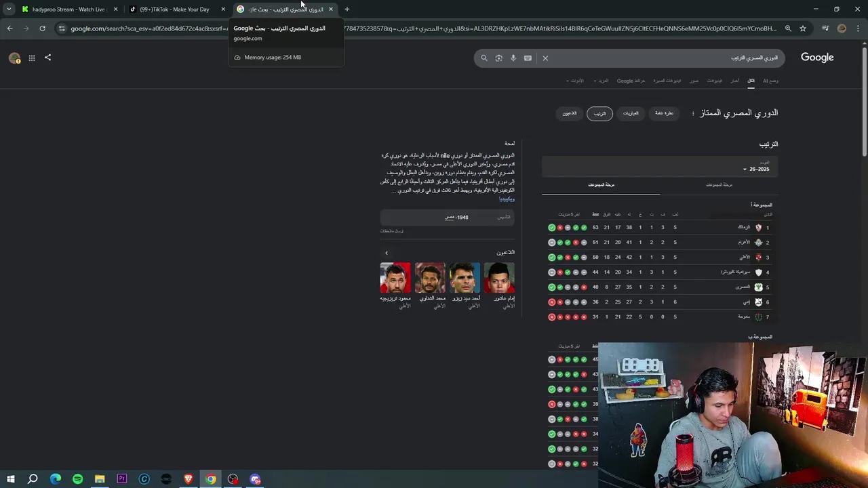Select the Images (صور) search tab

click(694, 81)
